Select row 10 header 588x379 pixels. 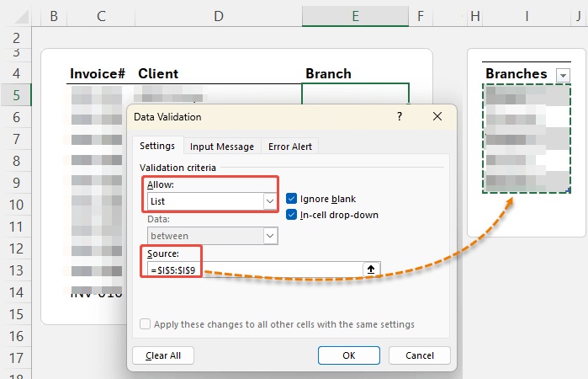click(16, 205)
